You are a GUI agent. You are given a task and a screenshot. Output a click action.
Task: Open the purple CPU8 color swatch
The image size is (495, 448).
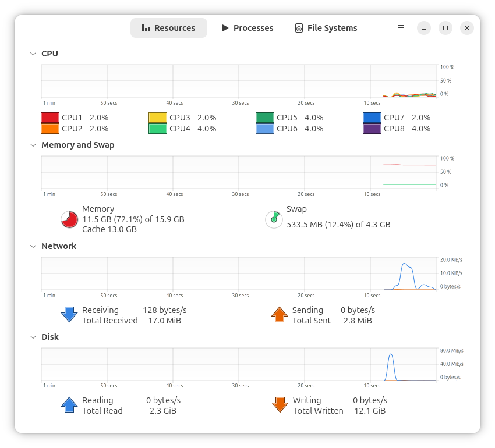click(372, 129)
